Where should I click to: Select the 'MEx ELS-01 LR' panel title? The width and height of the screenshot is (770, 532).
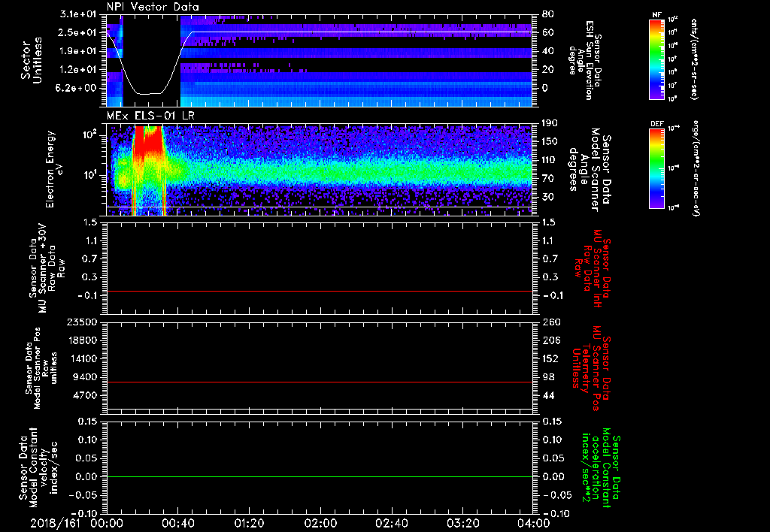pos(150,116)
